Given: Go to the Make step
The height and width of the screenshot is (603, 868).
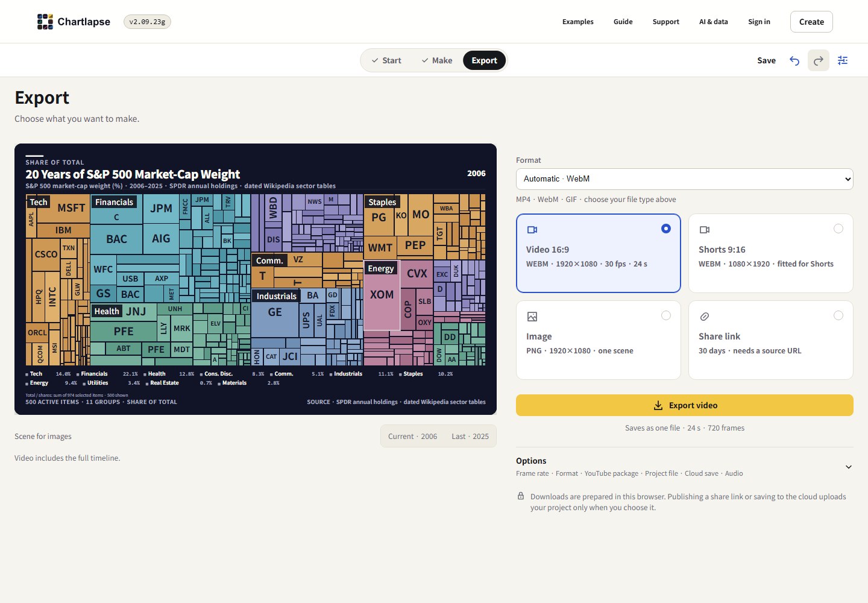Looking at the screenshot, I should coord(437,60).
